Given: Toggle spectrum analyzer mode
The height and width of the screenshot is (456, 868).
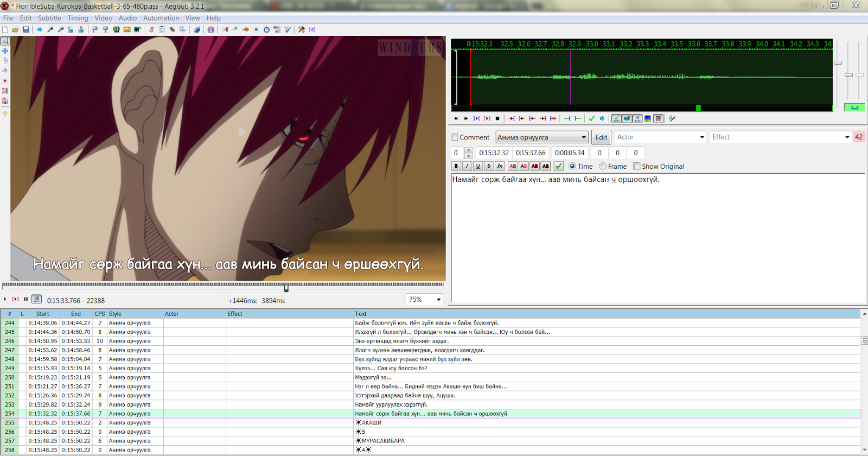Looking at the screenshot, I should [x=648, y=118].
